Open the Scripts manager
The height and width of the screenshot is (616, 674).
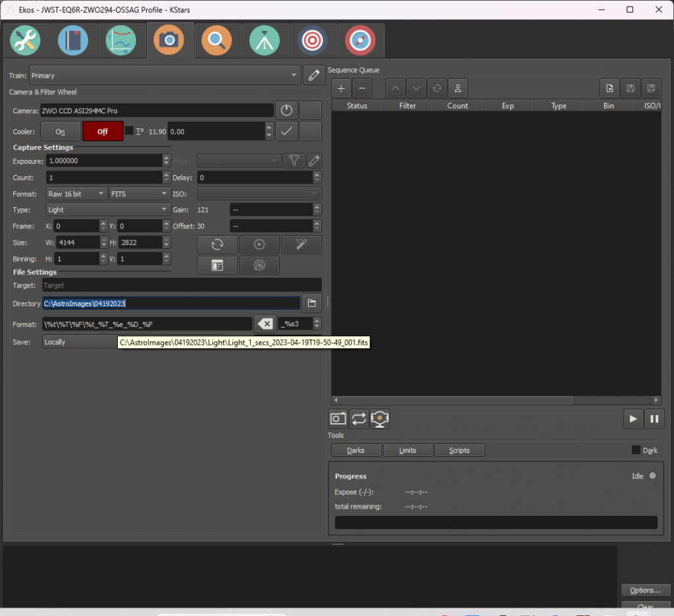[x=459, y=450]
